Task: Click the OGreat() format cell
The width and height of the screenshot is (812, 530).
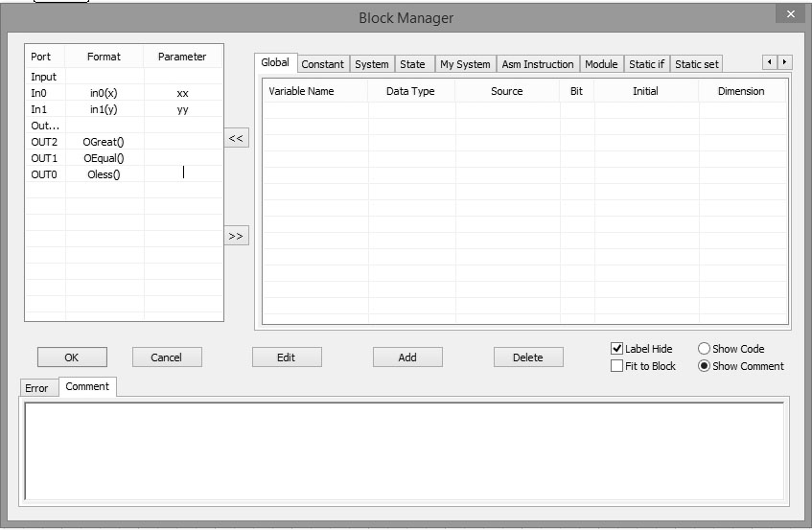Action: 104,142
